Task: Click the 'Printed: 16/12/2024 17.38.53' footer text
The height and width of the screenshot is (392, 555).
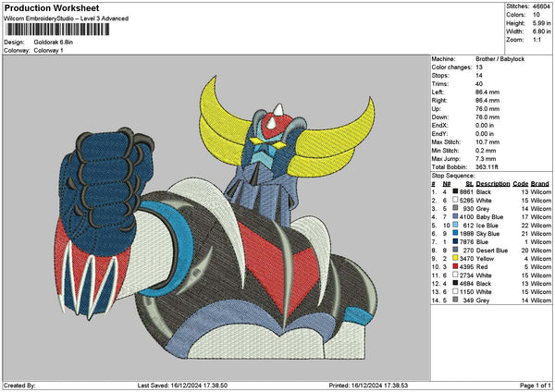Action: pyautogui.click(x=368, y=386)
